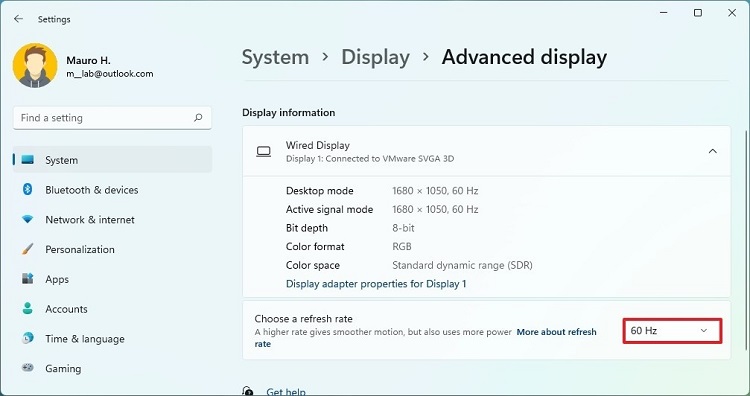Click the Find a setting search box
This screenshot has width=750, height=396.
click(112, 118)
